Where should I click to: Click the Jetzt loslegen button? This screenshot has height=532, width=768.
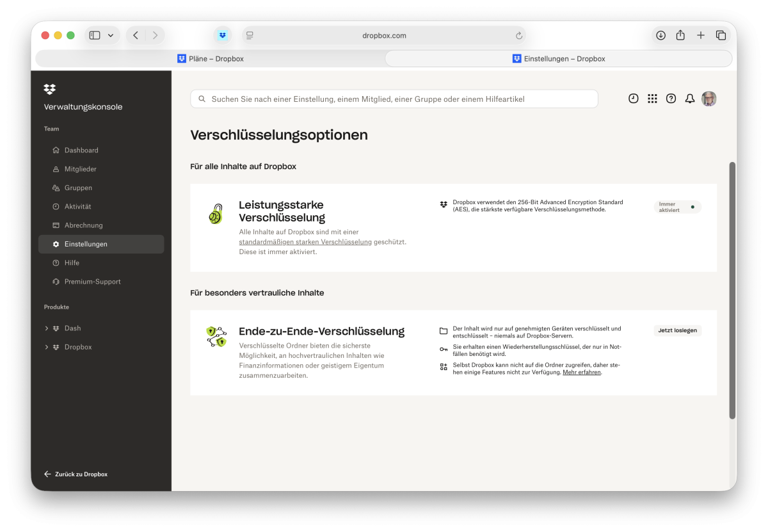(x=678, y=330)
